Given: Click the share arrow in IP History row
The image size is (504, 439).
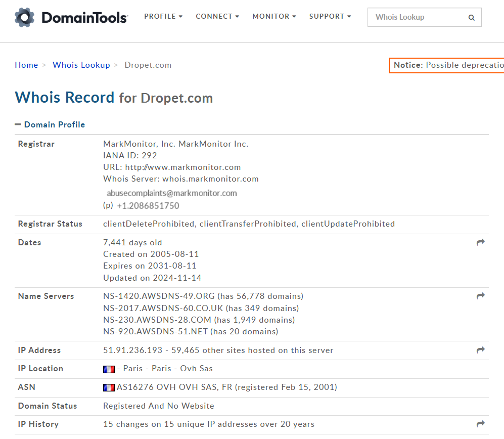Looking at the screenshot, I should [481, 424].
